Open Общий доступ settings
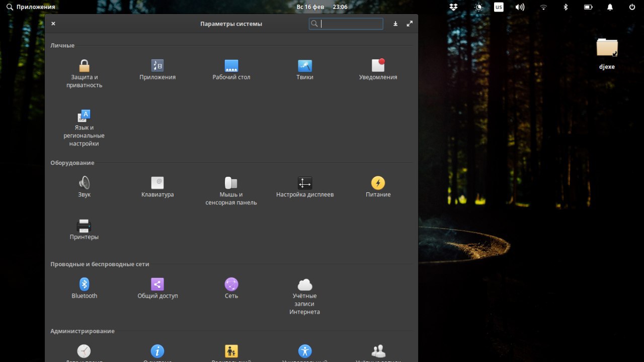This screenshot has height=362, width=644. (157, 288)
